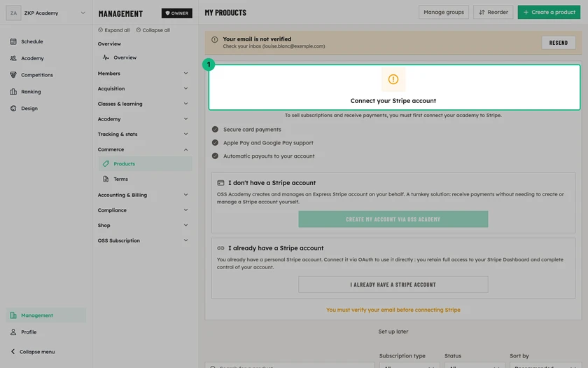Open the Ranking chart icon
This screenshot has width=588, height=368.
point(13,92)
